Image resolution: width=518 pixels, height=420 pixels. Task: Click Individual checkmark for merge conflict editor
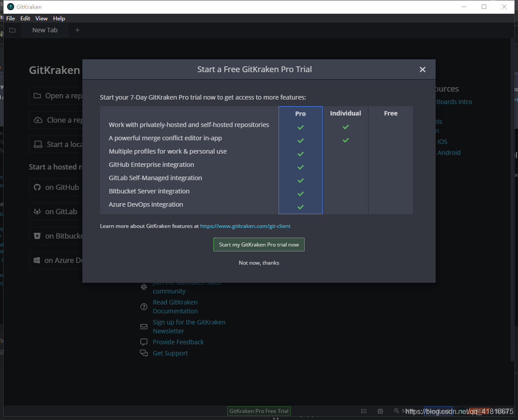[345, 140]
